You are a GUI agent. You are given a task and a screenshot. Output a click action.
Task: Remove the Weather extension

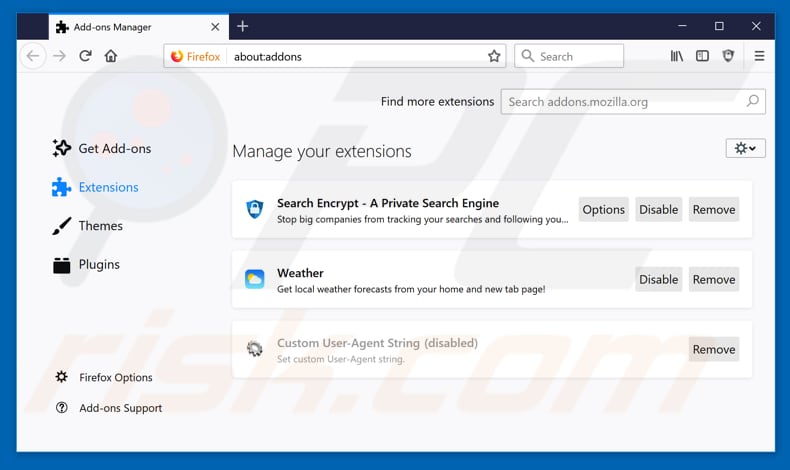714,279
